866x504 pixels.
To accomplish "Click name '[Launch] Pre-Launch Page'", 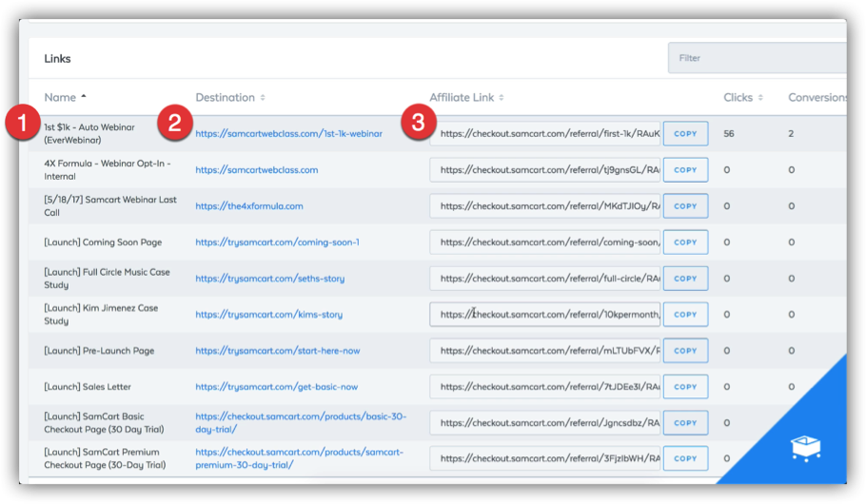I will point(99,351).
